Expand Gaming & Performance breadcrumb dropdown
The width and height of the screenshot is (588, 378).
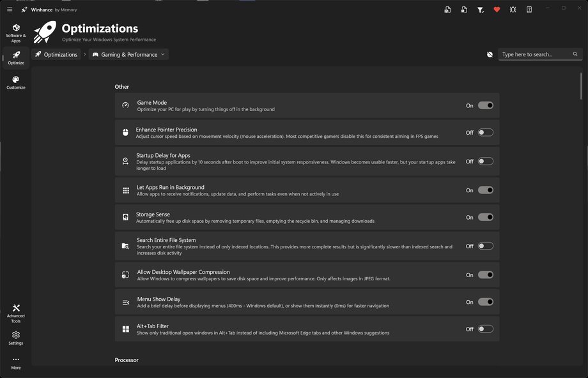point(163,55)
